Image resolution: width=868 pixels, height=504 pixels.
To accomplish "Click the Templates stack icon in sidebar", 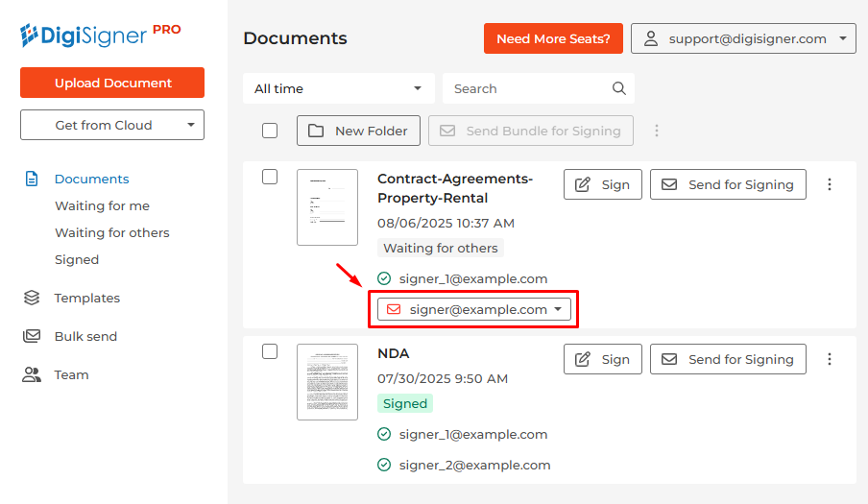I will [x=32, y=298].
